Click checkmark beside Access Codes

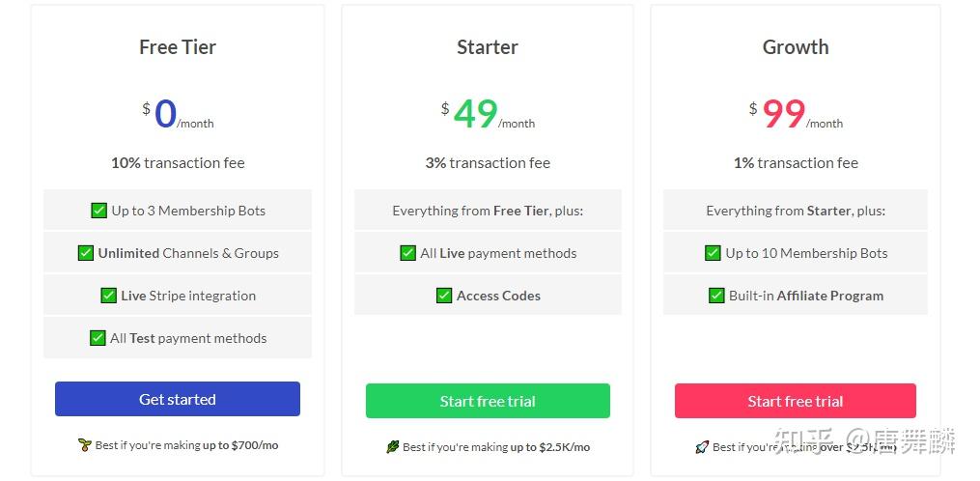(444, 296)
